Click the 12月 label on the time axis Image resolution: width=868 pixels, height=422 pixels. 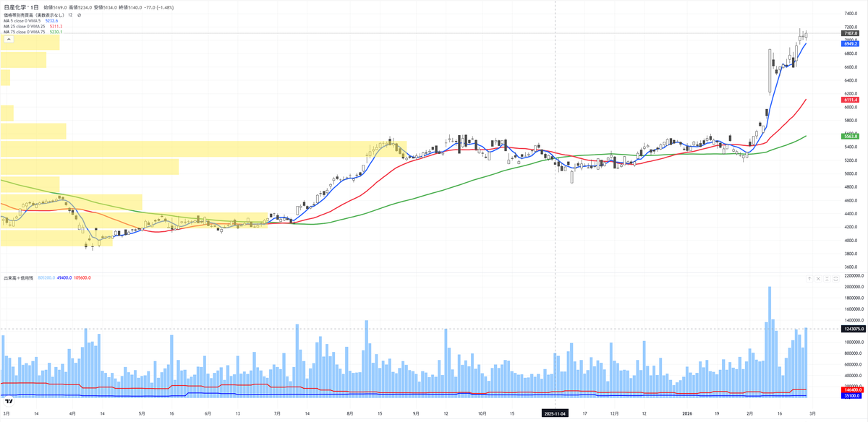tap(614, 413)
